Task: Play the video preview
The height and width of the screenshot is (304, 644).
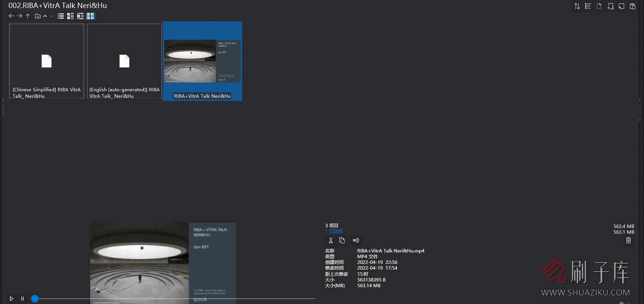Action: (x=11, y=299)
